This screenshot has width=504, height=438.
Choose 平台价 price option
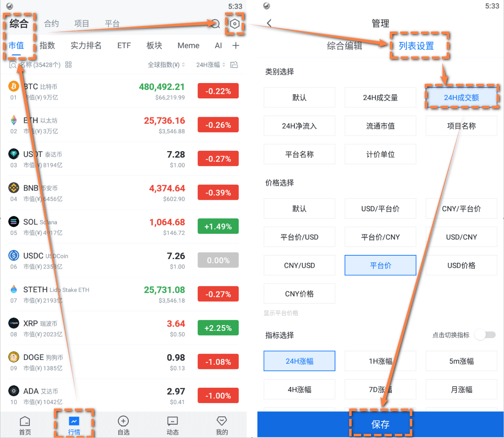click(x=380, y=265)
